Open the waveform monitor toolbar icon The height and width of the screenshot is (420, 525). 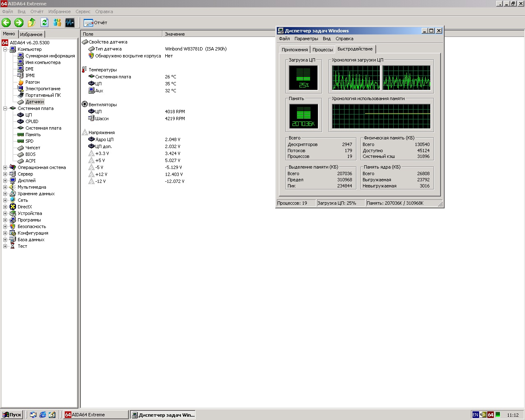[x=70, y=23]
